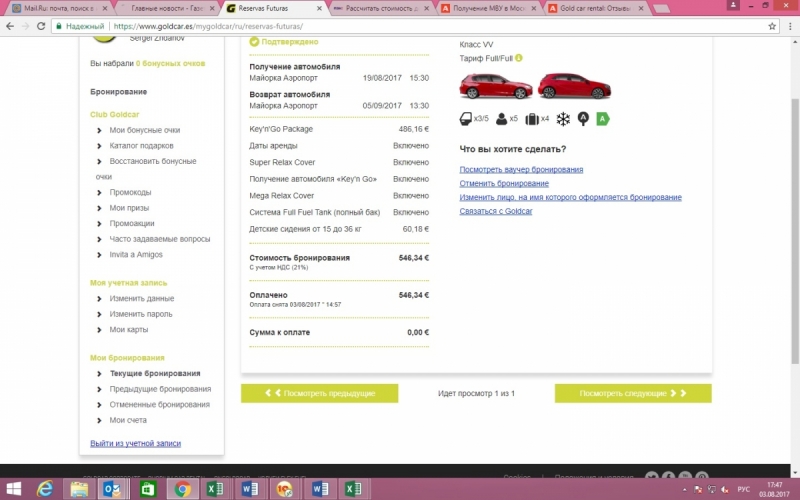
Task: Click the green energy class A icon
Action: [x=602, y=119]
